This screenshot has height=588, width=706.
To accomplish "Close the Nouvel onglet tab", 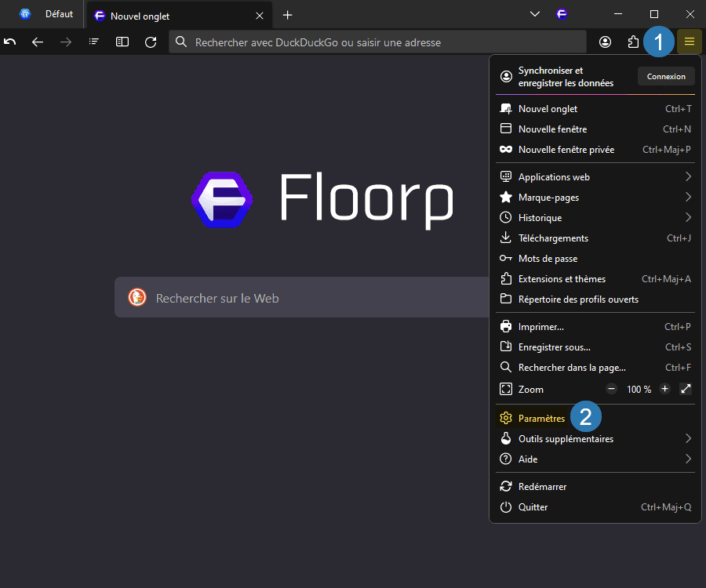I will tap(260, 16).
